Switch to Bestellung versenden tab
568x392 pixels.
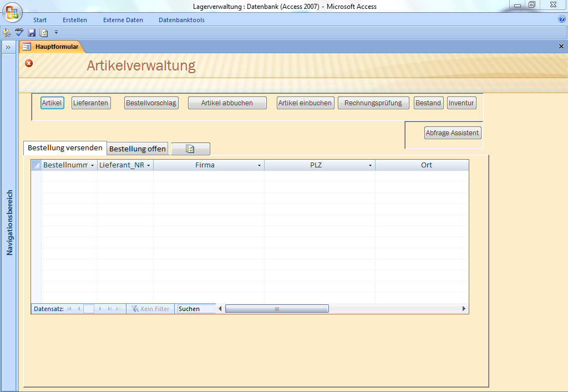pyautogui.click(x=65, y=147)
